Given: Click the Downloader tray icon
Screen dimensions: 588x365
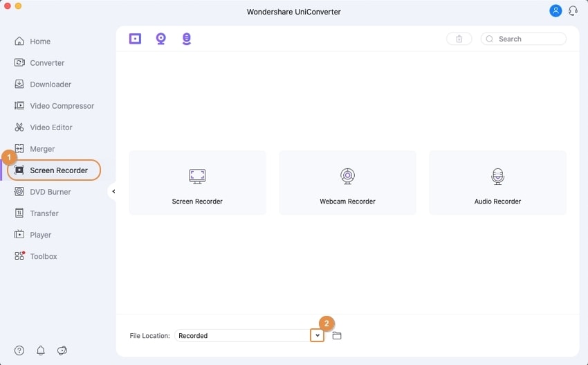Looking at the screenshot, I should (x=19, y=84).
